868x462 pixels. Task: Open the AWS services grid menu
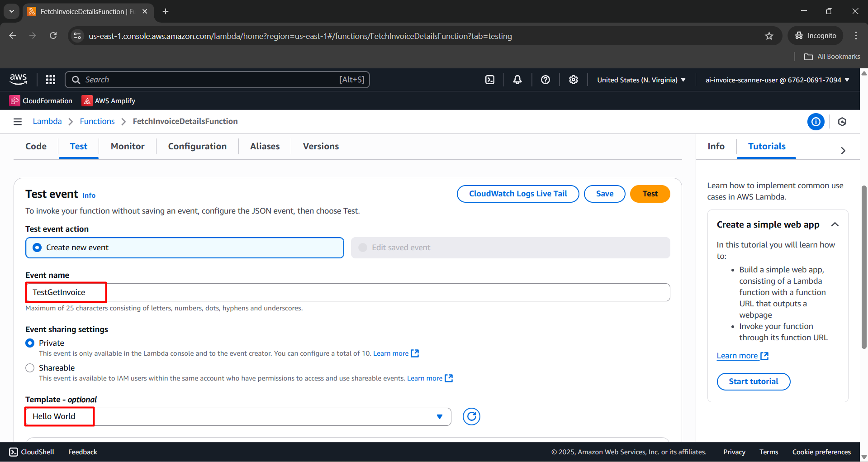pos(51,80)
